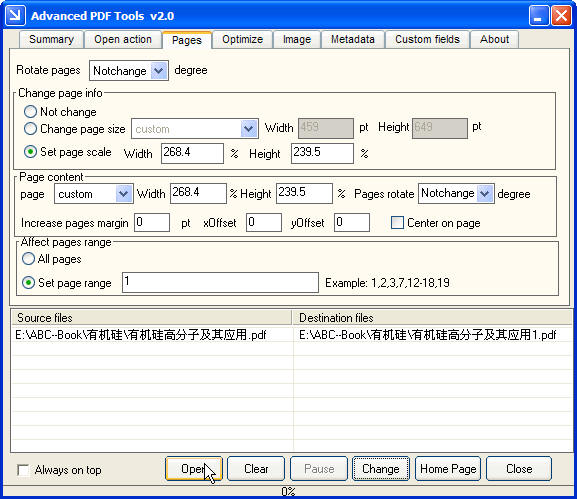Switch to the Summary tab

click(52, 39)
